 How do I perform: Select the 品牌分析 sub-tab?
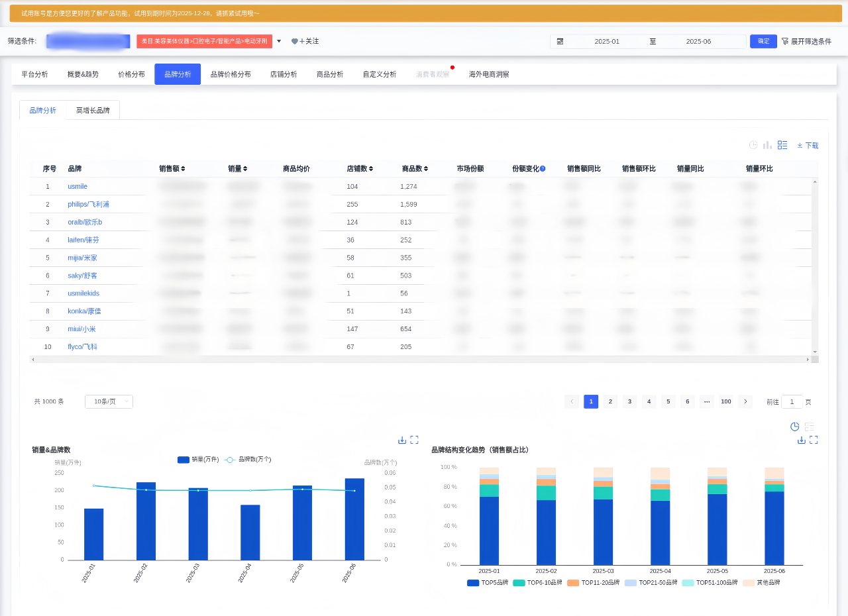point(42,111)
